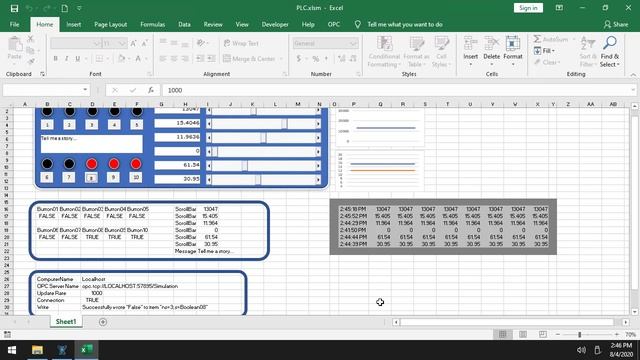Open the File tab
640x360 pixels.
click(x=14, y=24)
